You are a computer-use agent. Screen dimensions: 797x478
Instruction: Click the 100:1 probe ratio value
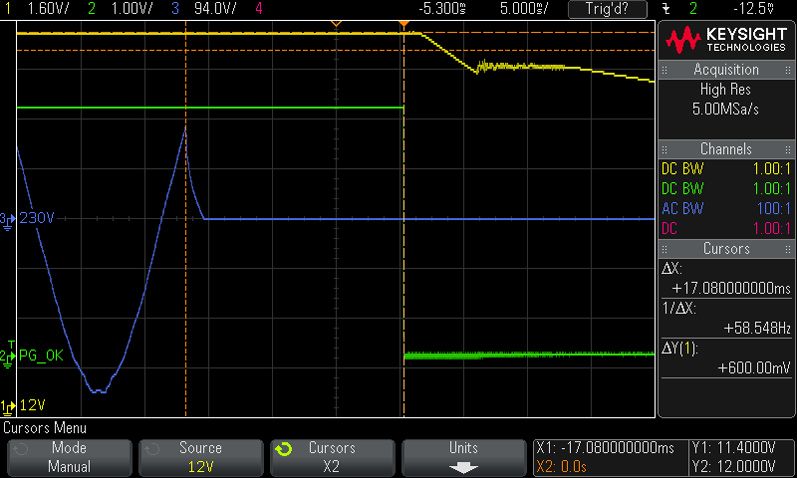point(774,208)
